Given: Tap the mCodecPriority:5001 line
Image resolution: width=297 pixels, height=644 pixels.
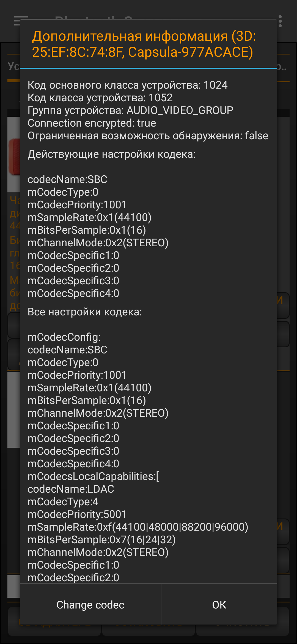Looking at the screenshot, I should (77, 514).
